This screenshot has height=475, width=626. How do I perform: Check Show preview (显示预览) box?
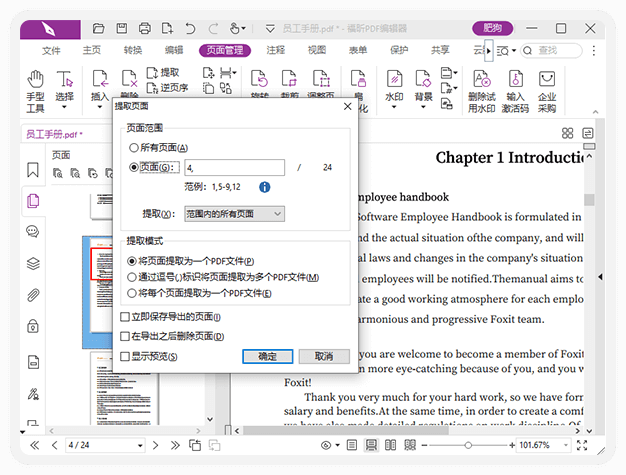(x=125, y=356)
